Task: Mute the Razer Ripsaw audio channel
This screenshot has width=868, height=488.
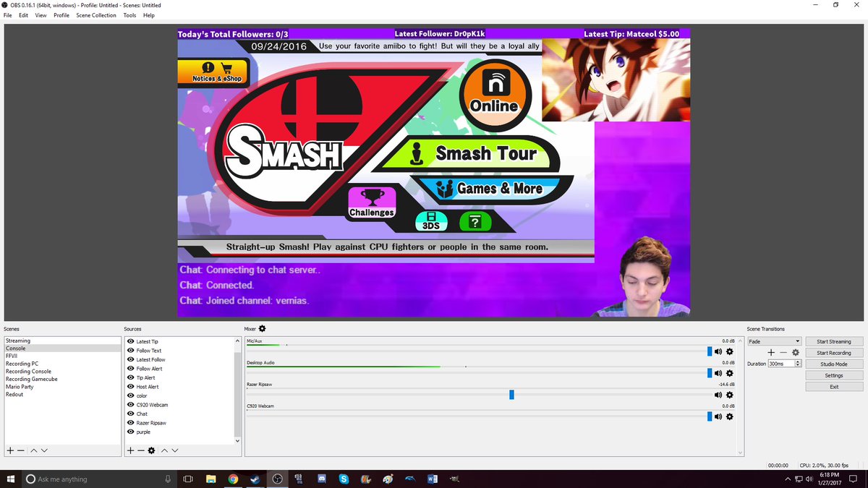Action: tap(718, 395)
